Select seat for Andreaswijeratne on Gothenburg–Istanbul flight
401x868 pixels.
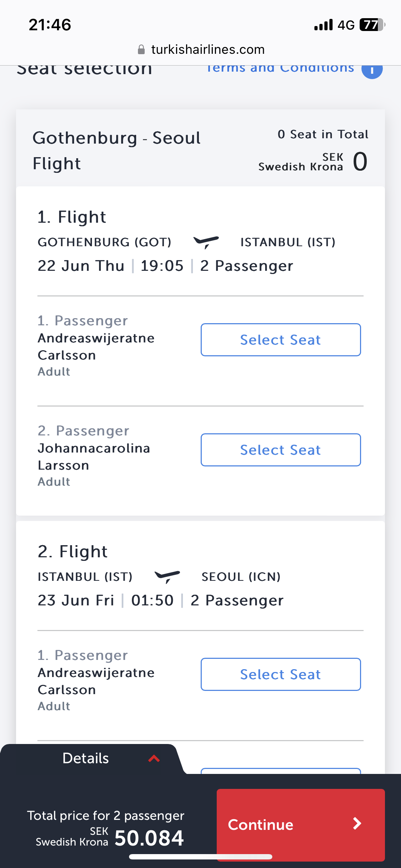click(281, 340)
